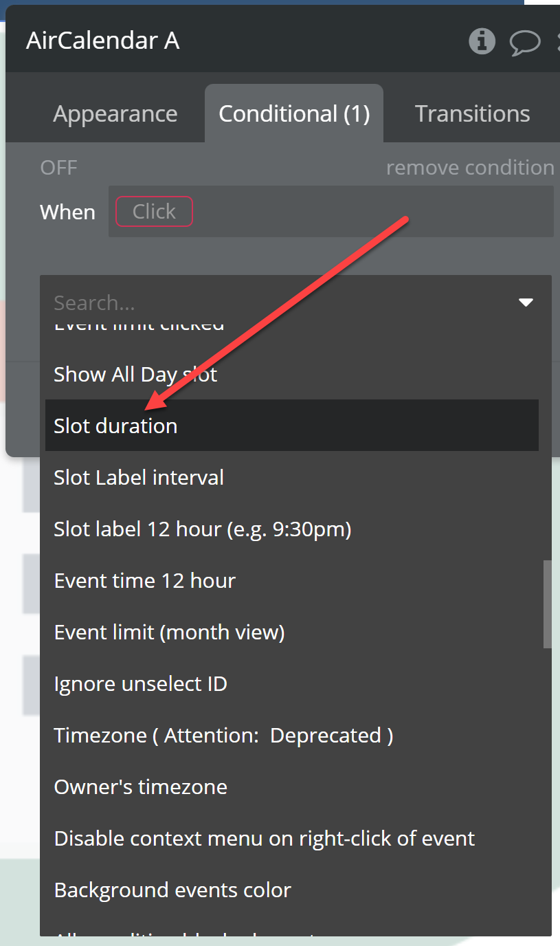
Task: Switch to the Appearance tab
Action: point(115,113)
